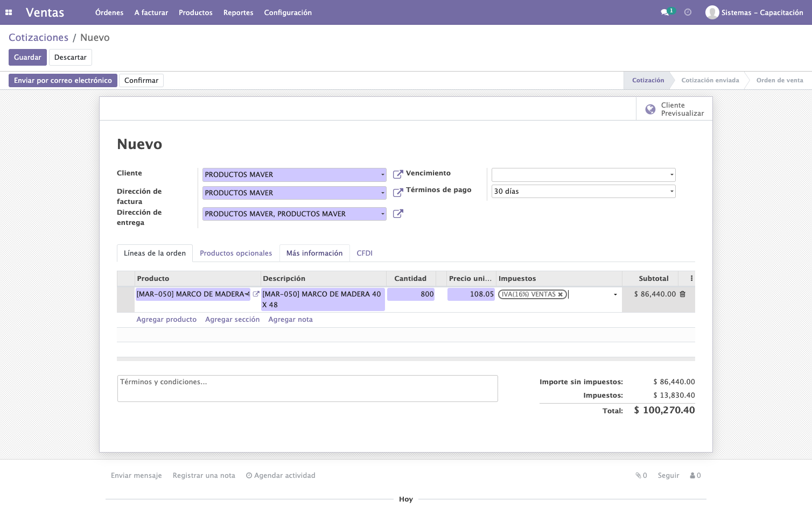This screenshot has height=508, width=812.
Task: Open the Vencimiento date dropdown
Action: (x=671, y=175)
